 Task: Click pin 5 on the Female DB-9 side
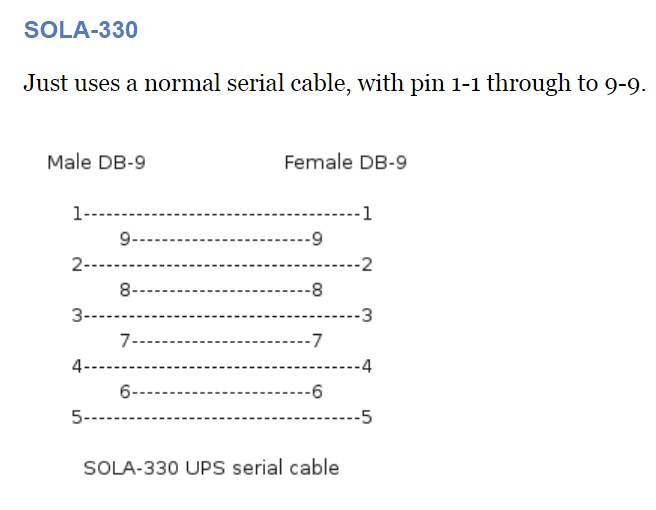pos(367,417)
